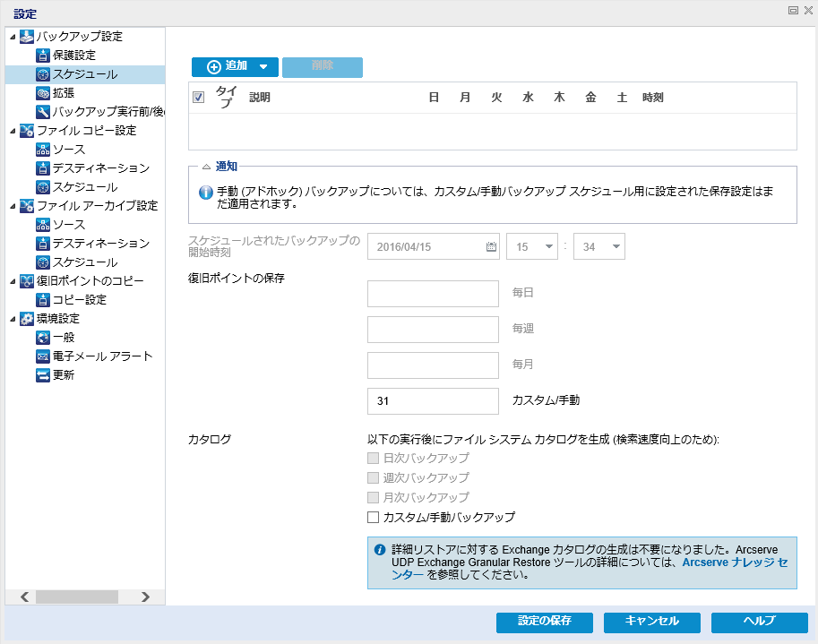Open the 追加 dropdown menu

(265, 67)
